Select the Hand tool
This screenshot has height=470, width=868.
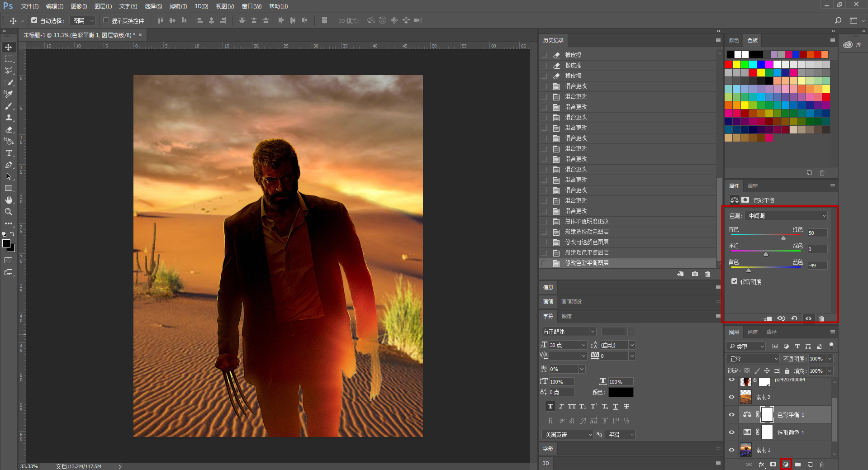pos(9,200)
